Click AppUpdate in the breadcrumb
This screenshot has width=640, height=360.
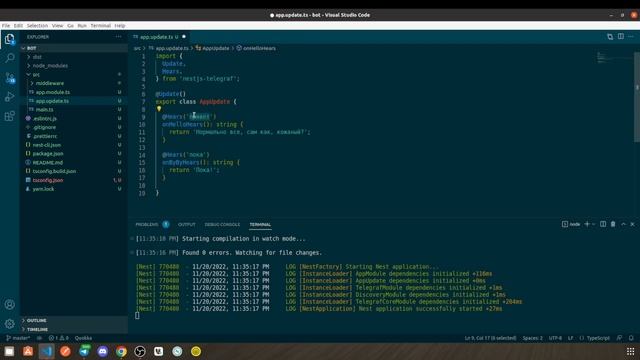click(x=216, y=48)
